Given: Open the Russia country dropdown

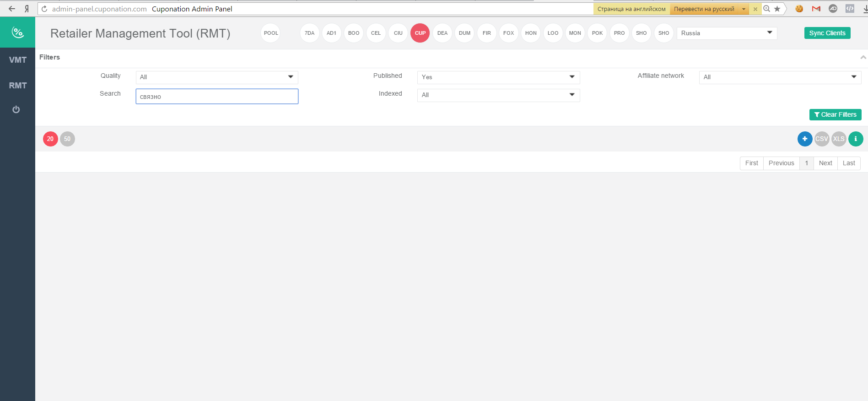Looking at the screenshot, I should tap(727, 33).
